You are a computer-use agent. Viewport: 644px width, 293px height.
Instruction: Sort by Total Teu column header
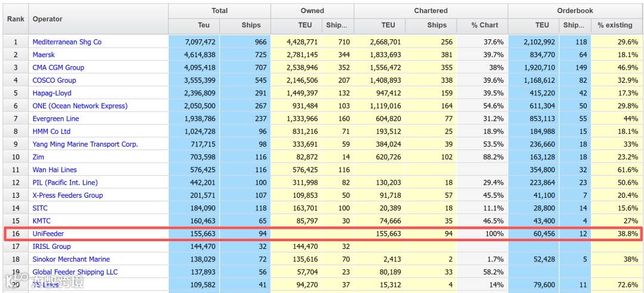tap(194, 26)
